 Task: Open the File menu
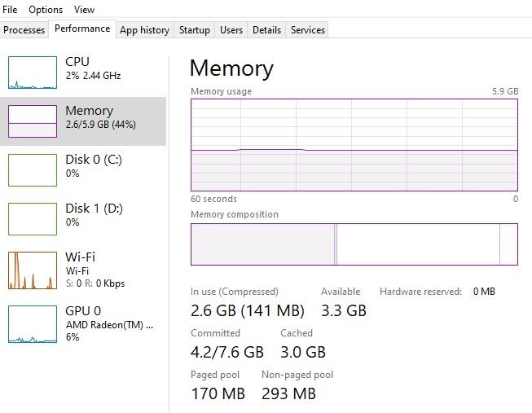(10, 10)
